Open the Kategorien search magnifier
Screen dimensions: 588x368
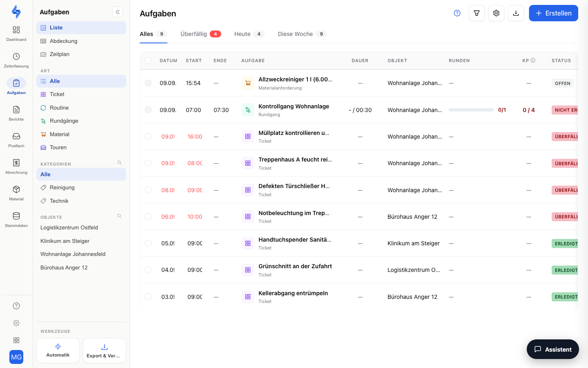(x=120, y=163)
